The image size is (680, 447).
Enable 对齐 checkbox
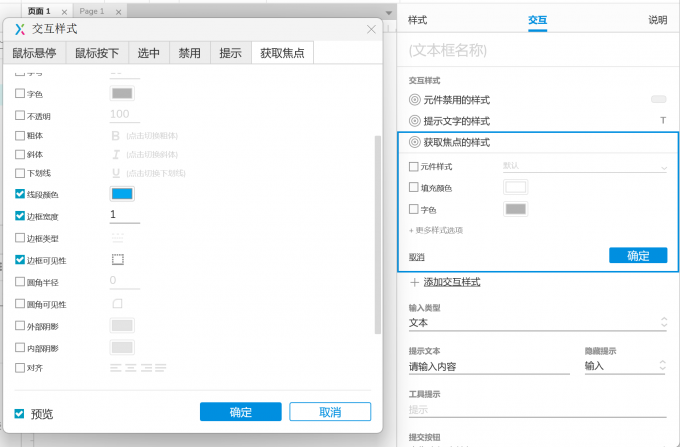[20, 368]
